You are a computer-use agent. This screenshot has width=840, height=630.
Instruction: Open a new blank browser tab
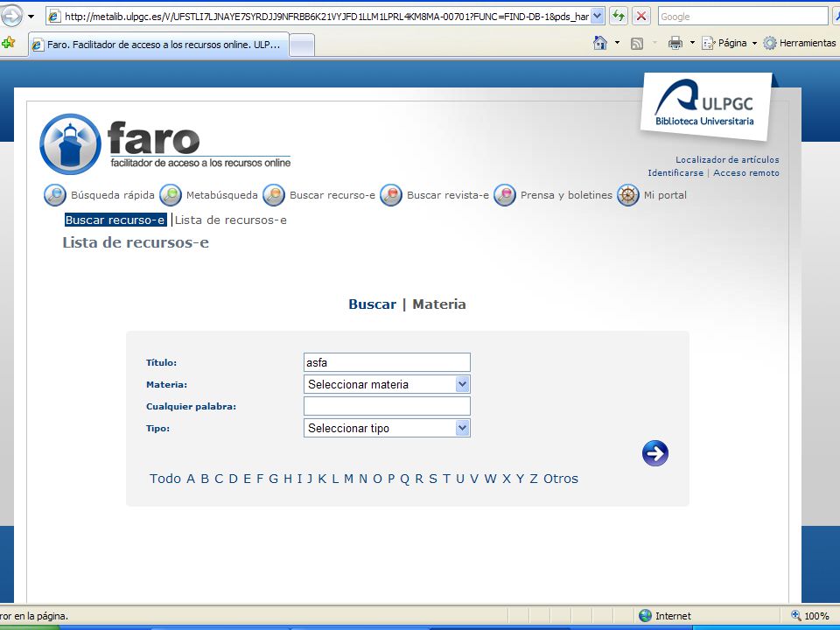point(302,45)
